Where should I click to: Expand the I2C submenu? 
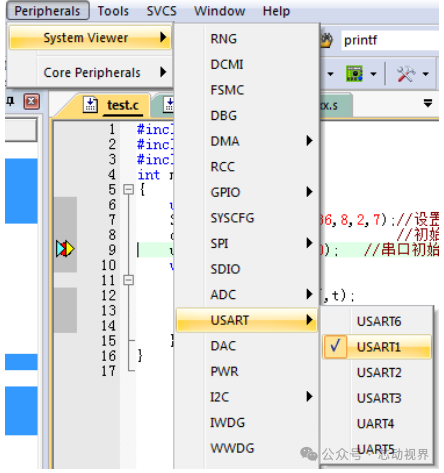pyautogui.click(x=247, y=397)
